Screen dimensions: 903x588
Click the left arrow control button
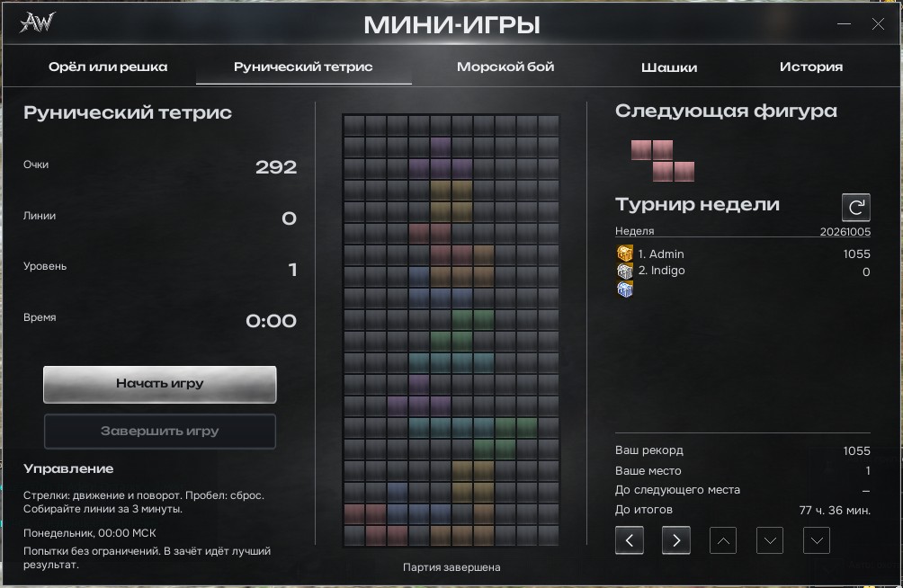pyautogui.click(x=630, y=540)
